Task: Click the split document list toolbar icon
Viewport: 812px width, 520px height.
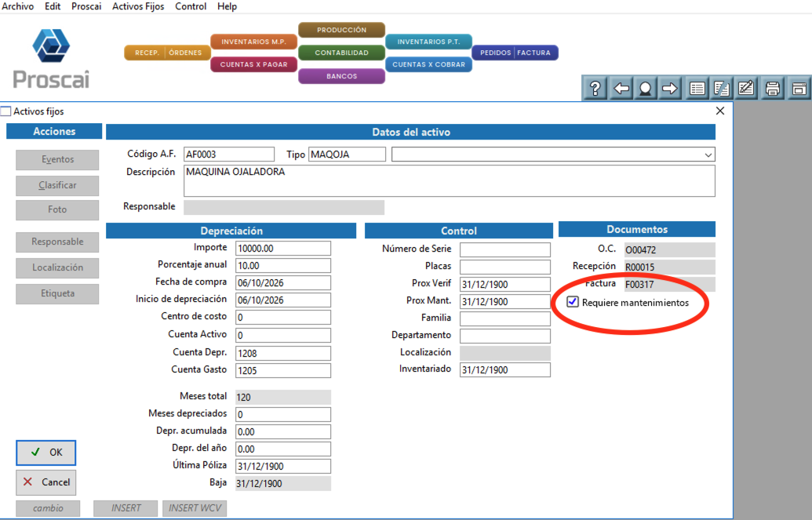Action: pyautogui.click(x=721, y=88)
